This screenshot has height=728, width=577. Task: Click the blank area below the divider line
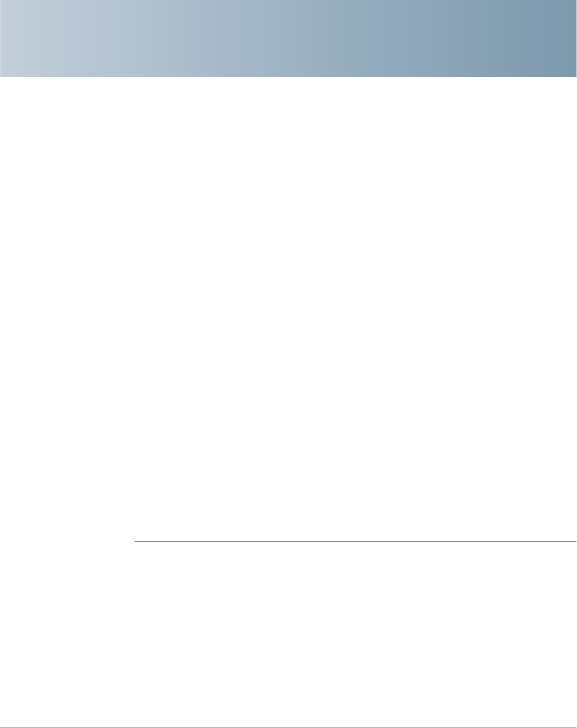click(355, 634)
